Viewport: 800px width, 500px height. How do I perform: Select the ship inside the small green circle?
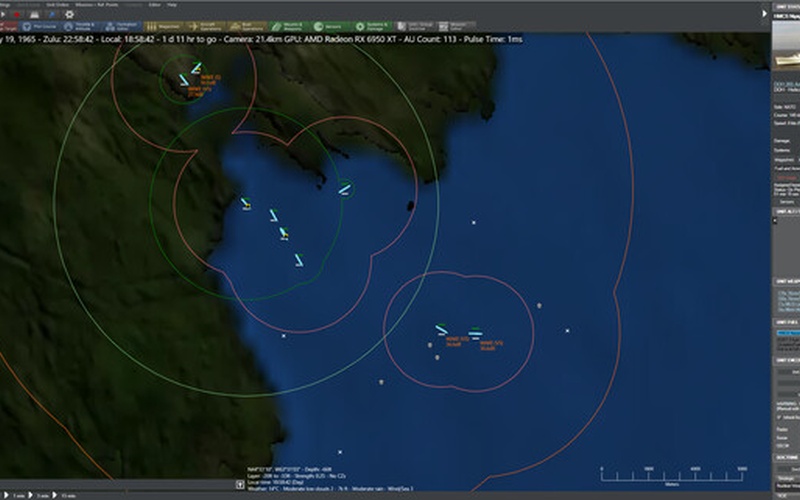(x=344, y=189)
